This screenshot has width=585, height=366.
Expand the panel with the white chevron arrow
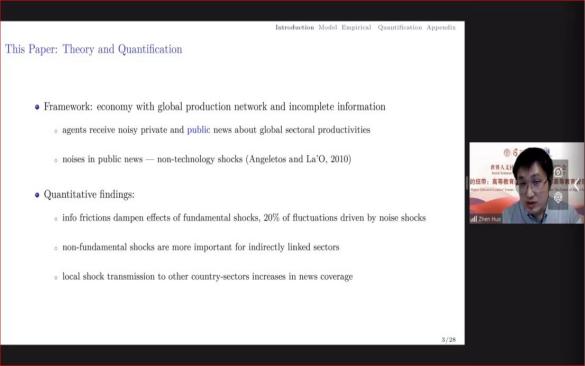point(577,185)
